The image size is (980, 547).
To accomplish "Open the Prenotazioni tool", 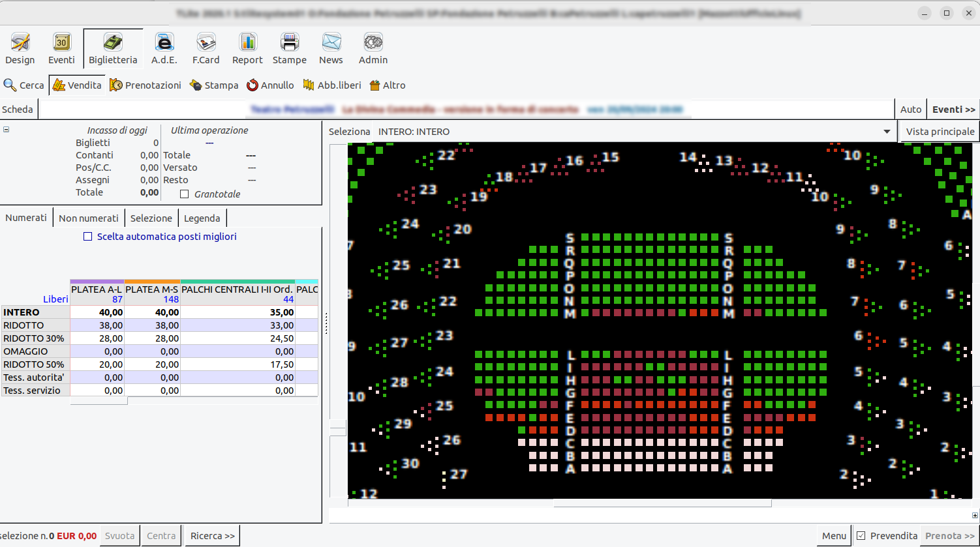I will (145, 85).
